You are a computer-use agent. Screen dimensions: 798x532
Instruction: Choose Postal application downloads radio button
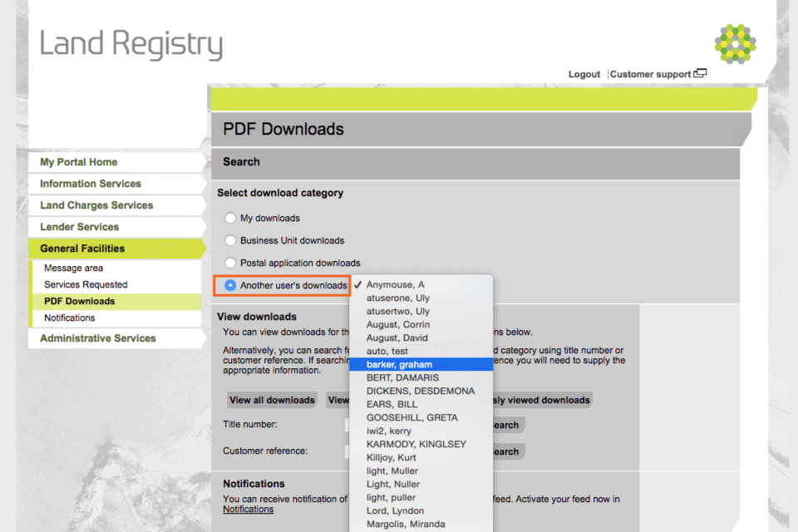[230, 263]
